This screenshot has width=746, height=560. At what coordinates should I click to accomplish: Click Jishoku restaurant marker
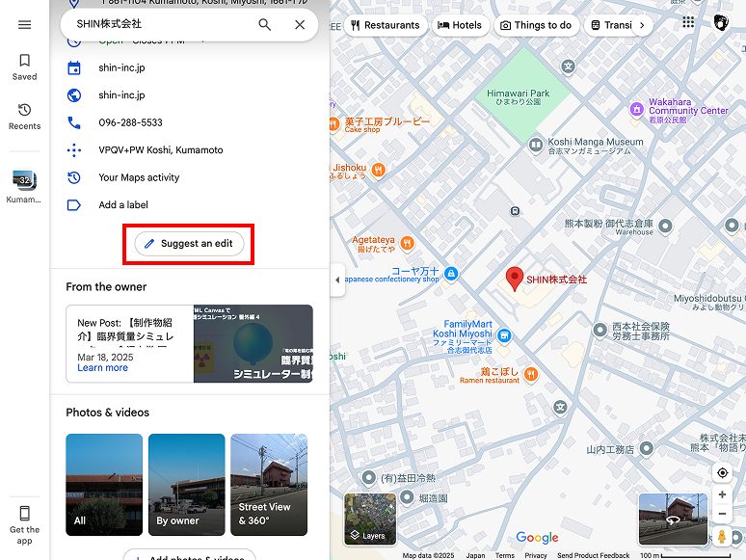click(378, 170)
